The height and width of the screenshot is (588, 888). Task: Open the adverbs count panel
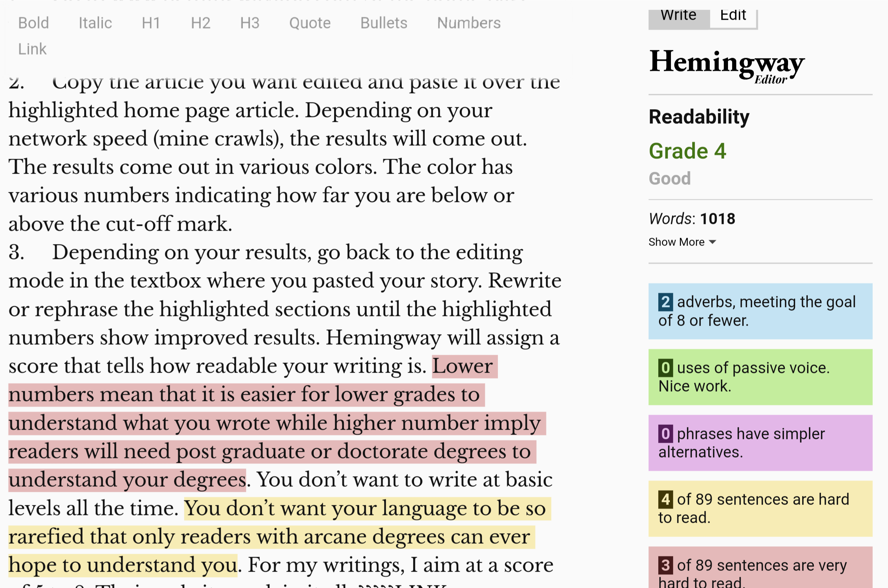click(x=760, y=310)
